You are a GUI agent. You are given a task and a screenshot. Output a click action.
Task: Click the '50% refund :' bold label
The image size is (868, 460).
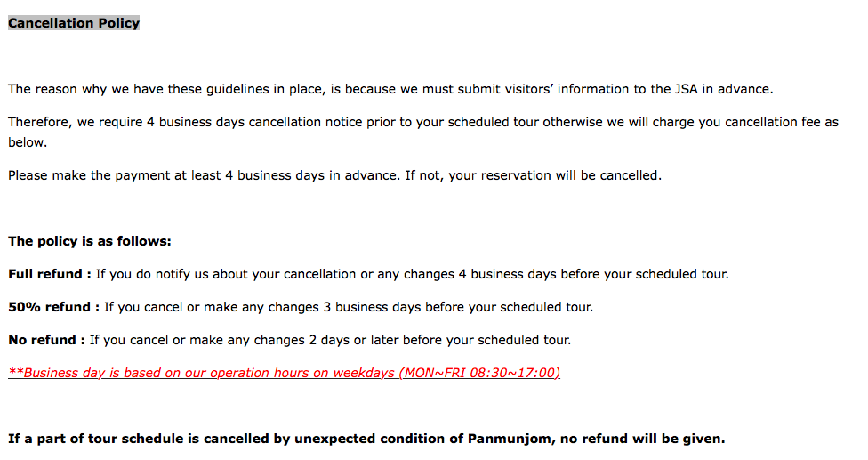pyautogui.click(x=53, y=307)
